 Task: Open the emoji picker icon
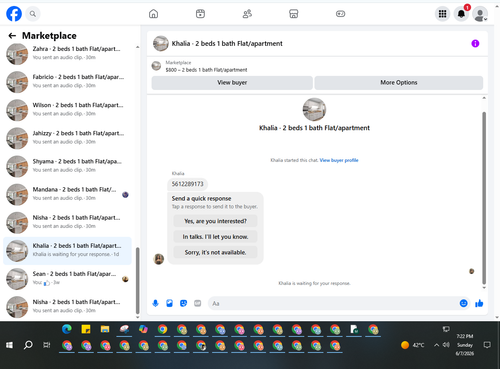click(463, 303)
